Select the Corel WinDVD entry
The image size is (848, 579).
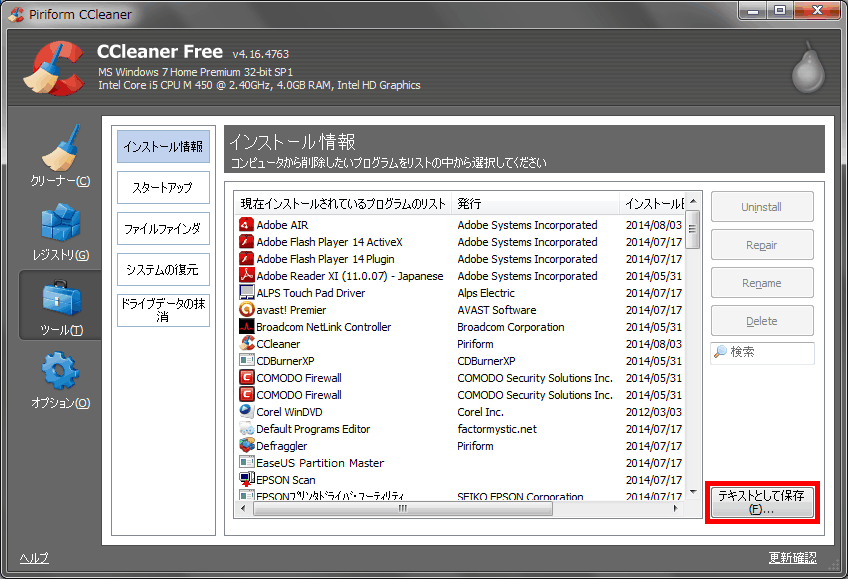(289, 411)
